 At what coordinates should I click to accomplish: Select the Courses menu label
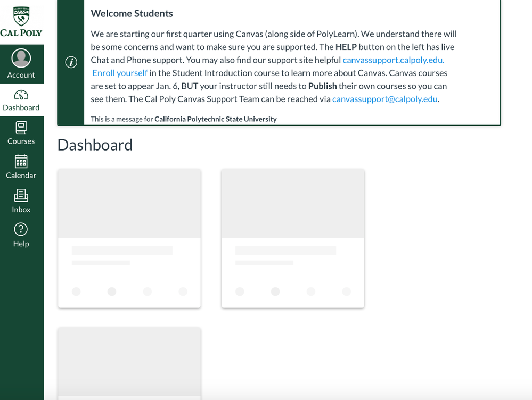[x=21, y=141]
